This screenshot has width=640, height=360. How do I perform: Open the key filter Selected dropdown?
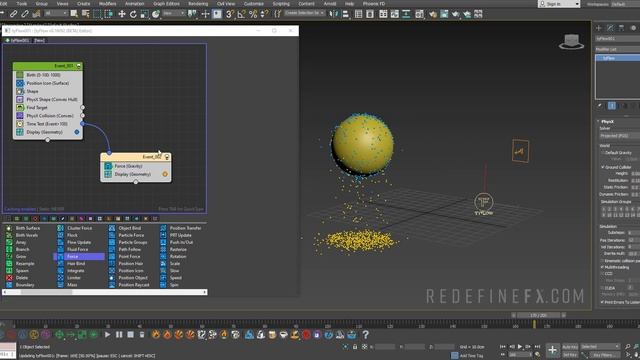(600, 347)
